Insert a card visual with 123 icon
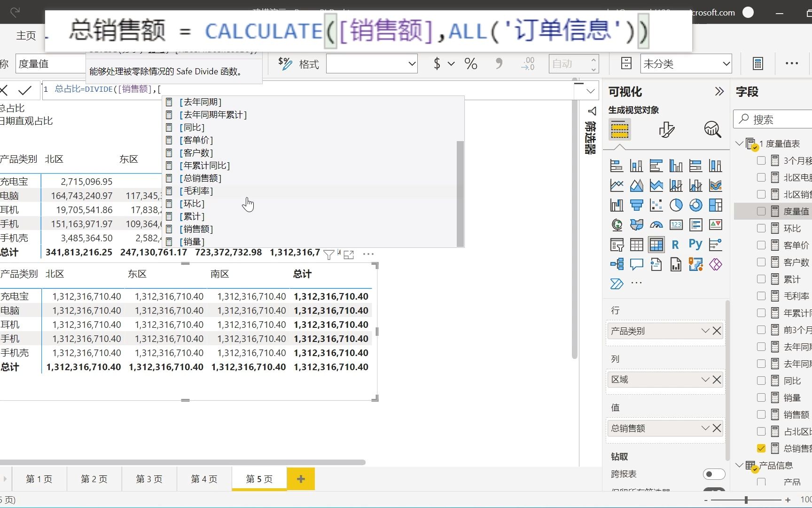812x508 pixels. pyautogui.click(x=676, y=224)
